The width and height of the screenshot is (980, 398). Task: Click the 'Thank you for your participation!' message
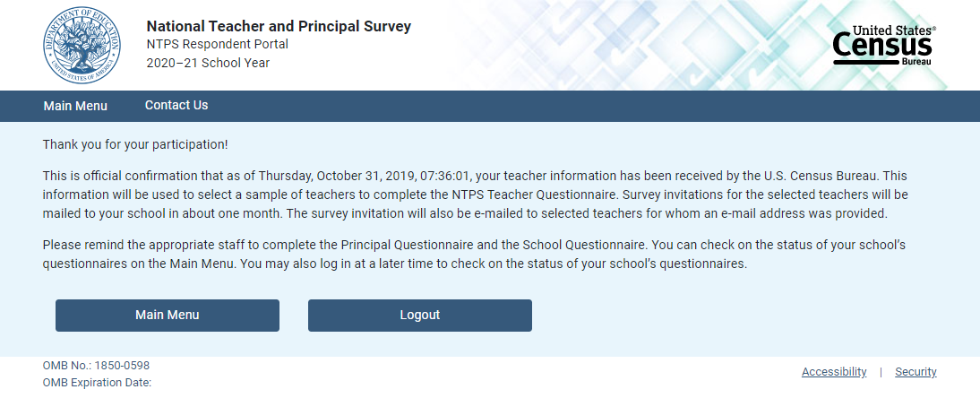[135, 144]
